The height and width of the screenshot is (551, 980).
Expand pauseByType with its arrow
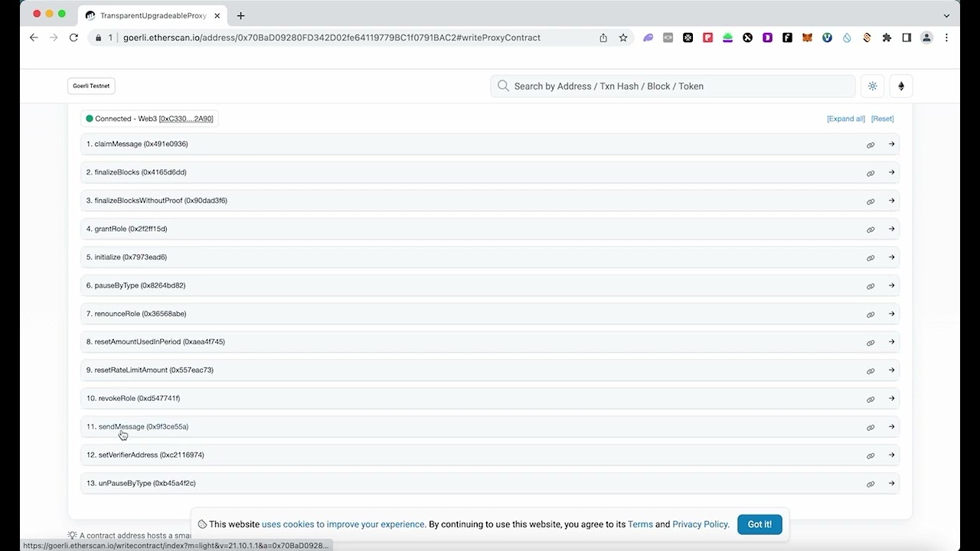point(891,285)
